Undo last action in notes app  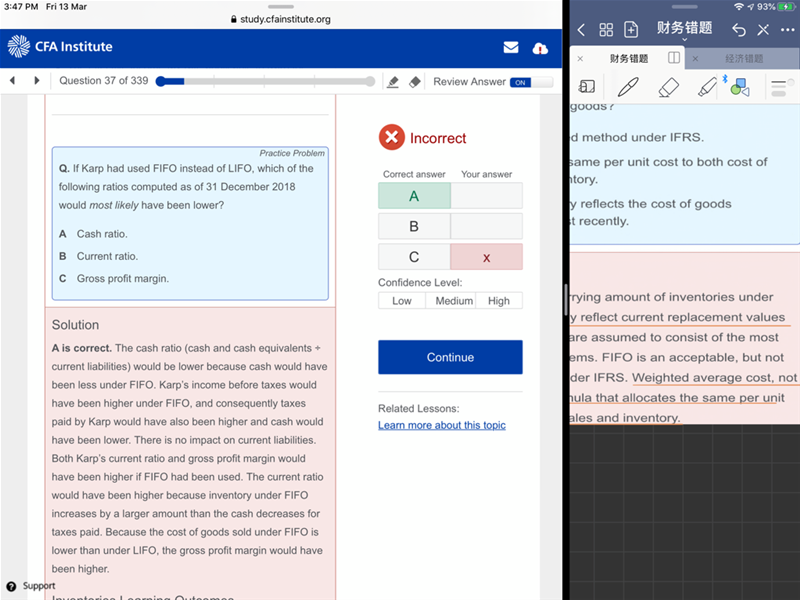pyautogui.click(x=739, y=30)
